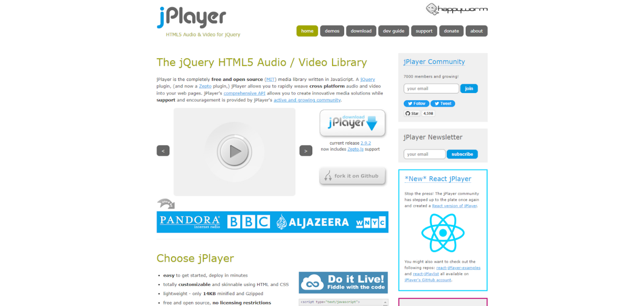
Task: Open the Pandora internet radio logo
Action: 190,221
